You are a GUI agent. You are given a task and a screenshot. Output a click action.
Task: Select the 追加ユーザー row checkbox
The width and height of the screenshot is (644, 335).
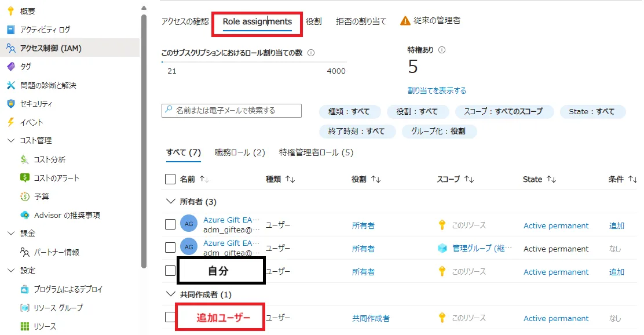[x=170, y=317]
